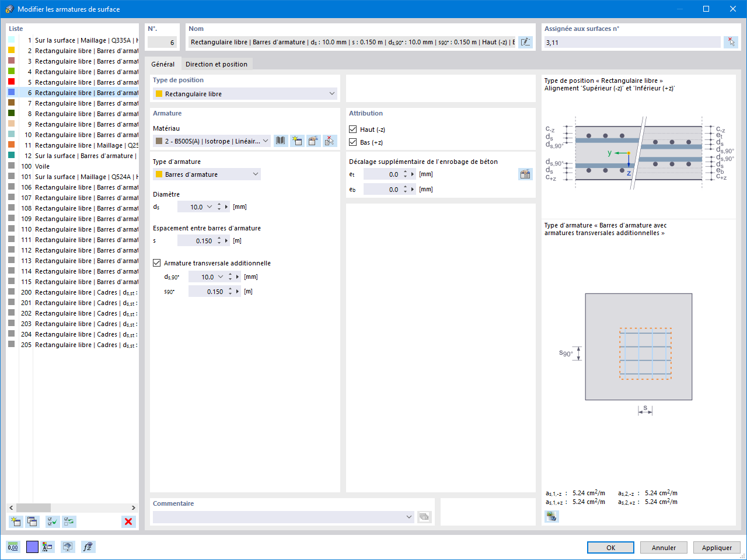Adjust spacing s with spinner arrows
Screen dimensions: 747x560
[x=219, y=241]
